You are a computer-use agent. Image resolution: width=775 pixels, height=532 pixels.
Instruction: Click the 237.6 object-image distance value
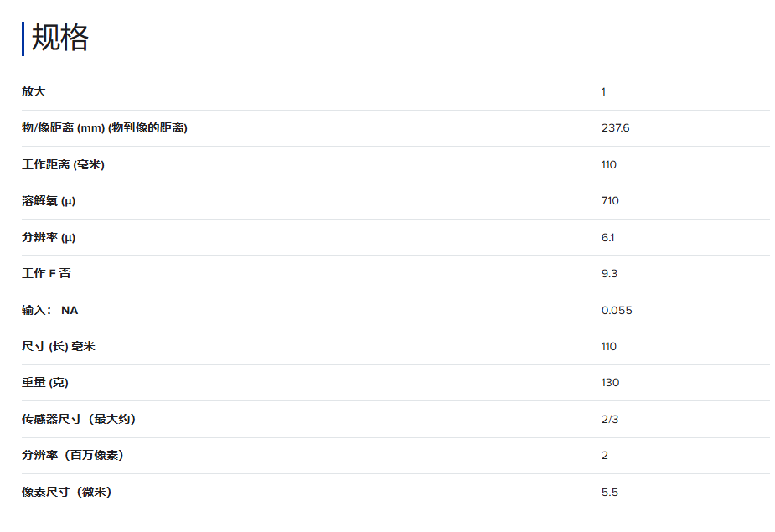[x=615, y=128]
